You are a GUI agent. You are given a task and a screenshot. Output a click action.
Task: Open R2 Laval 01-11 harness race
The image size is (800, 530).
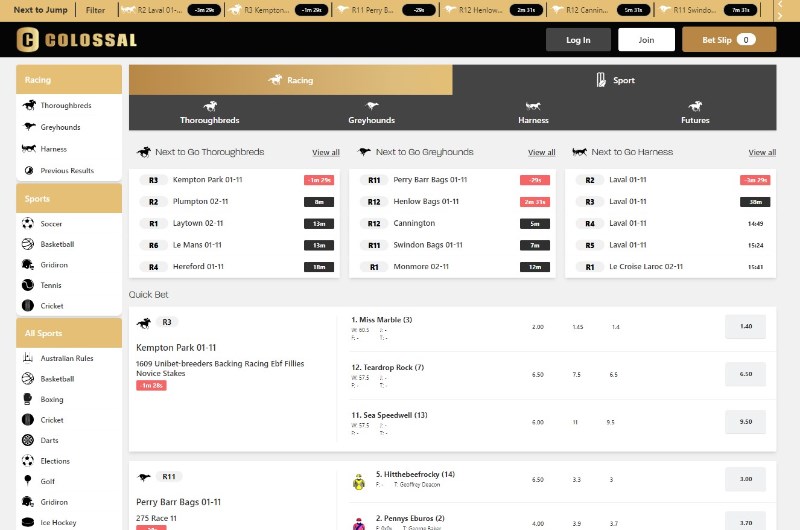tap(670, 180)
